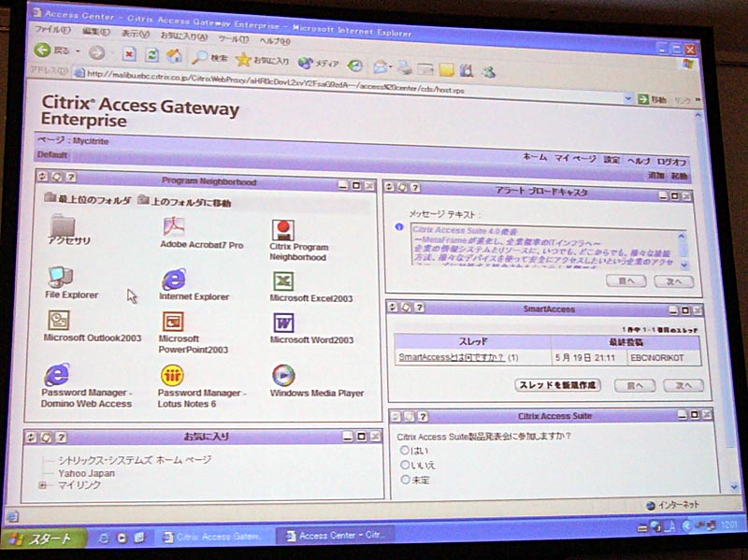Click 前へ button in アラート ブロードキャスタ panel
Image resolution: width=748 pixels, height=560 pixels.
[626, 280]
